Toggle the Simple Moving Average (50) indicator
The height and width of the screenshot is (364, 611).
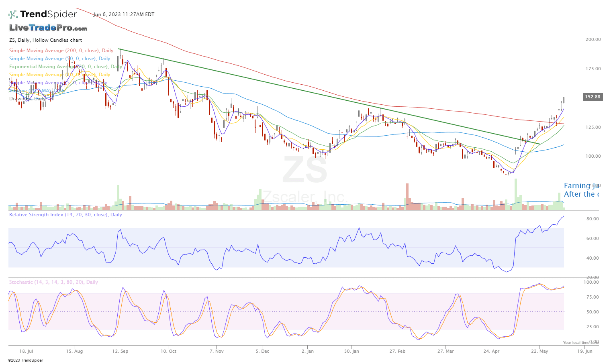[x=59, y=58]
